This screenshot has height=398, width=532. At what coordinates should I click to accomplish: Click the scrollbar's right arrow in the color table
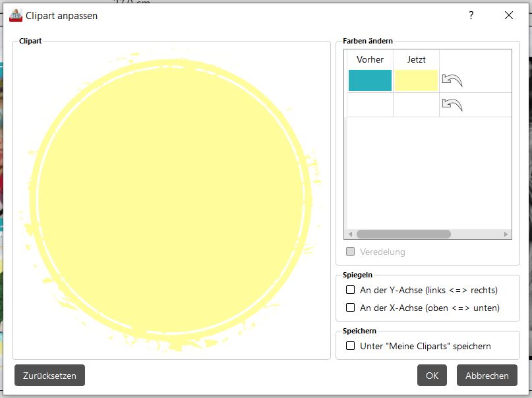[x=506, y=235]
